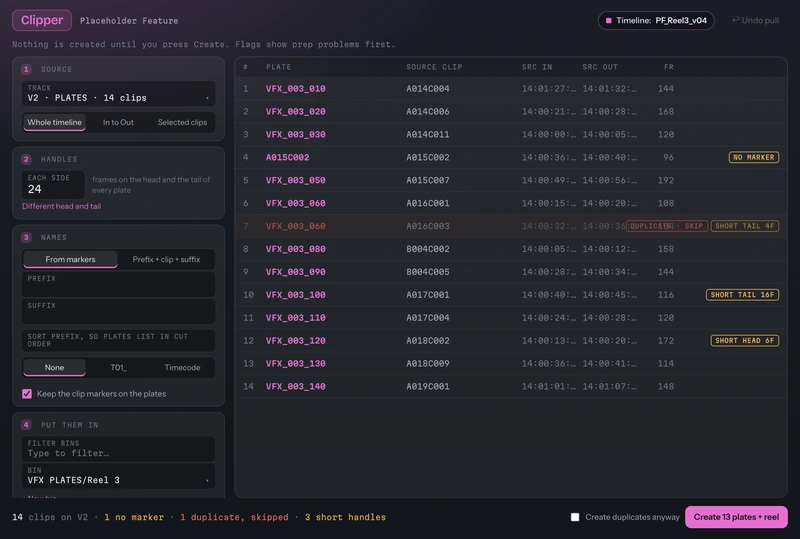Click the SHORT HEAD 6F flag
Viewport: 800px width, 539px height.
coord(744,340)
